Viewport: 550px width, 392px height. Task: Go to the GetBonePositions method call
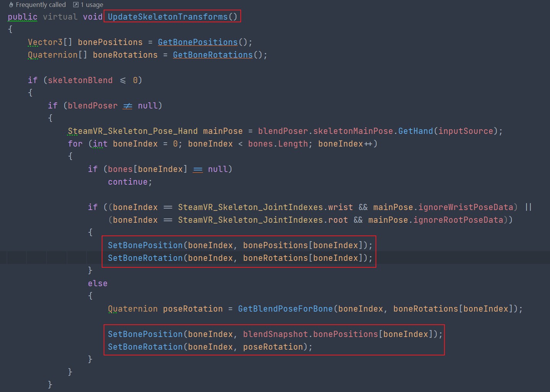[x=198, y=42]
